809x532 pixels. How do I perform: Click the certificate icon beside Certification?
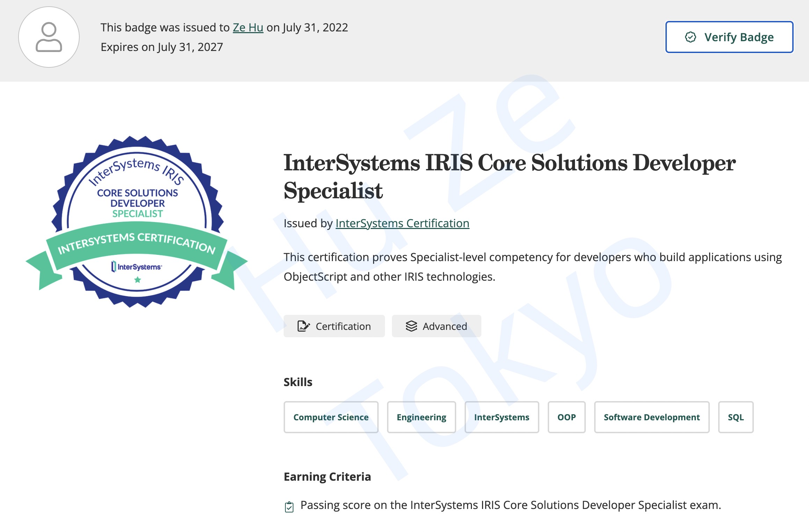coord(303,326)
